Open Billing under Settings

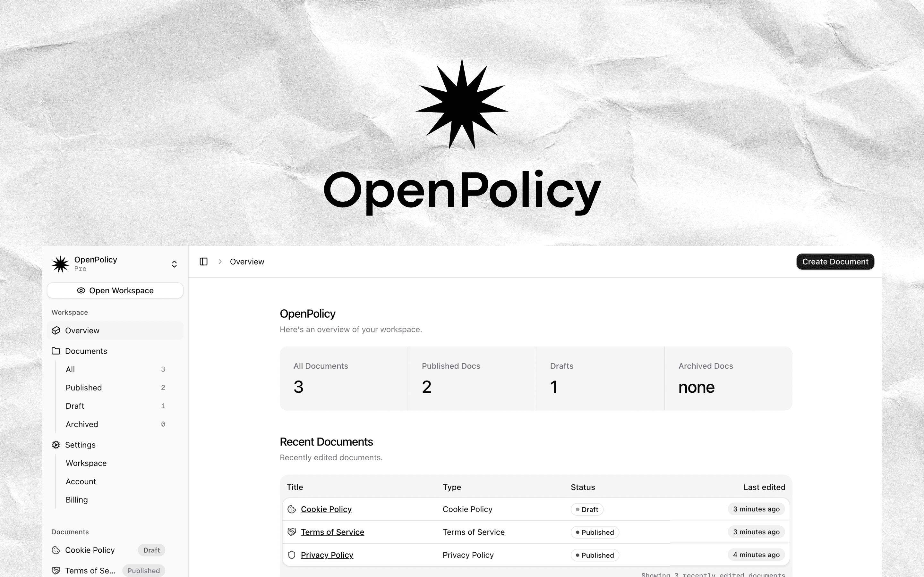(x=76, y=499)
